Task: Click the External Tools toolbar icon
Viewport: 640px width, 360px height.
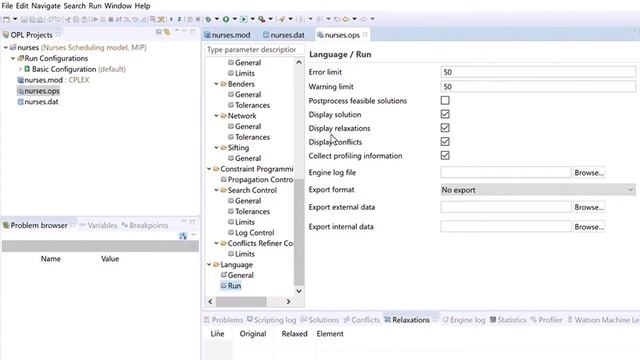Action: click(x=262, y=19)
